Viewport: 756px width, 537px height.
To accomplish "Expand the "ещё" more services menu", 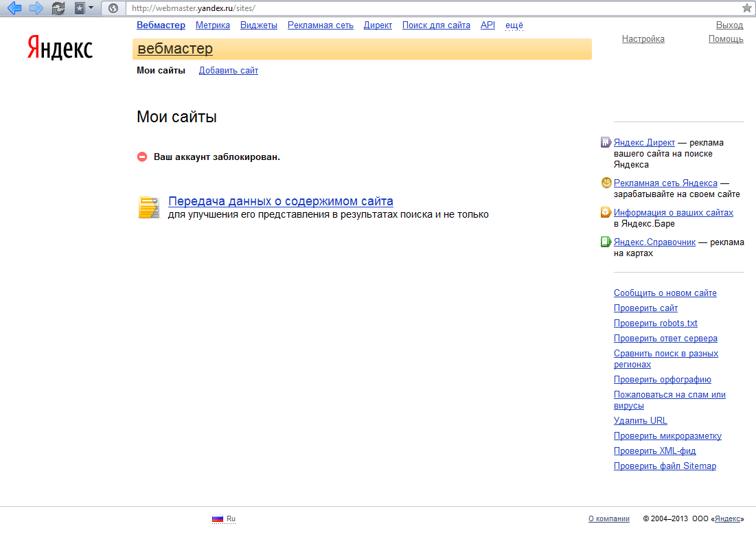I will click(x=514, y=25).
